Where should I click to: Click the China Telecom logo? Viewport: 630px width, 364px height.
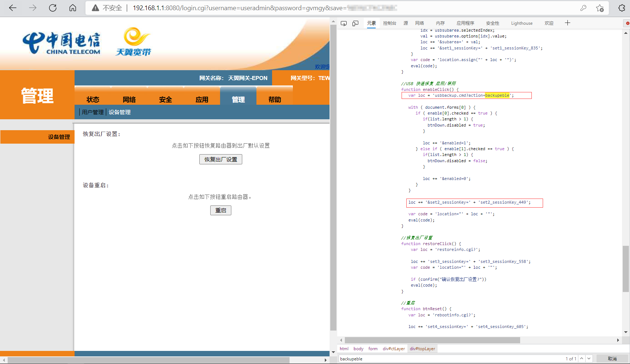click(x=61, y=43)
